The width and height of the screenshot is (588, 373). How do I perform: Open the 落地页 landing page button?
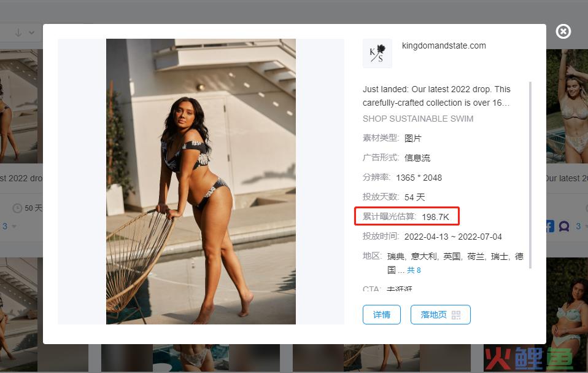click(441, 315)
